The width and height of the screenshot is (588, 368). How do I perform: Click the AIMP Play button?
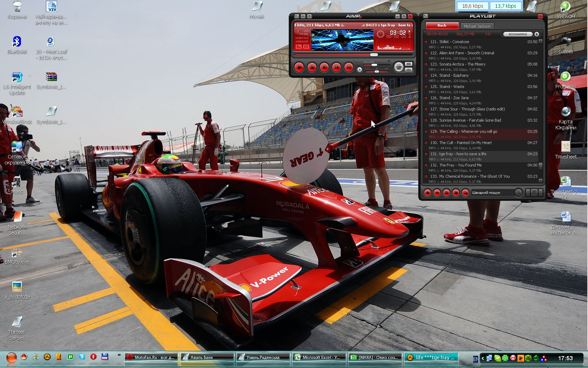point(299,67)
